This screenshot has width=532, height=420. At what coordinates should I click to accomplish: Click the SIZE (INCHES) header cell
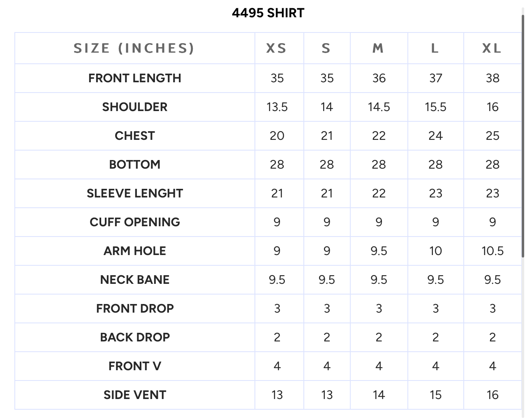pyautogui.click(x=134, y=48)
